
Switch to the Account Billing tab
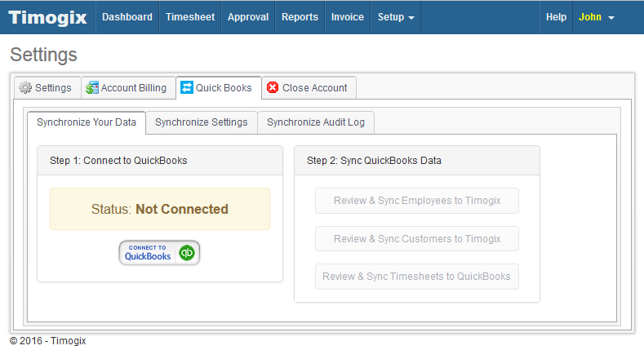click(128, 88)
